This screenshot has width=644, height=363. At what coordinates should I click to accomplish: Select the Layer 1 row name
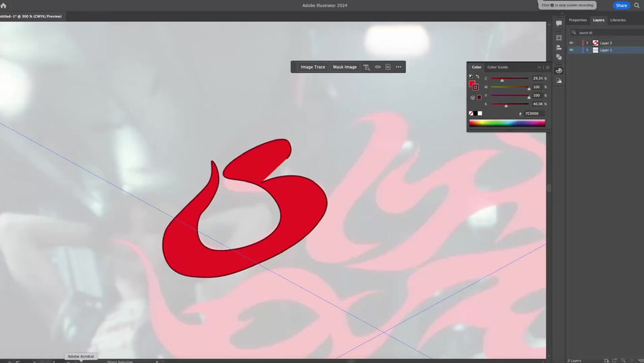(606, 50)
